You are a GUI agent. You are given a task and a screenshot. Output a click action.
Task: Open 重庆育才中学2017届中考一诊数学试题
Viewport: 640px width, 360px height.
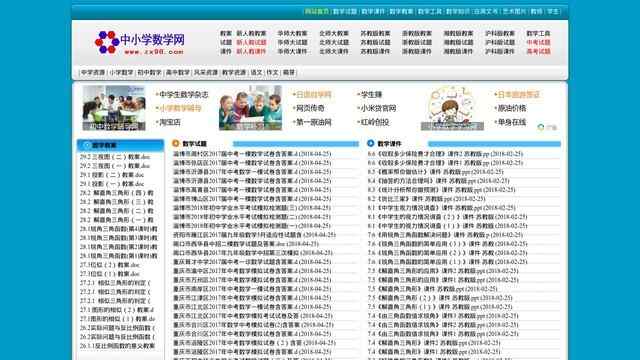click(252, 262)
